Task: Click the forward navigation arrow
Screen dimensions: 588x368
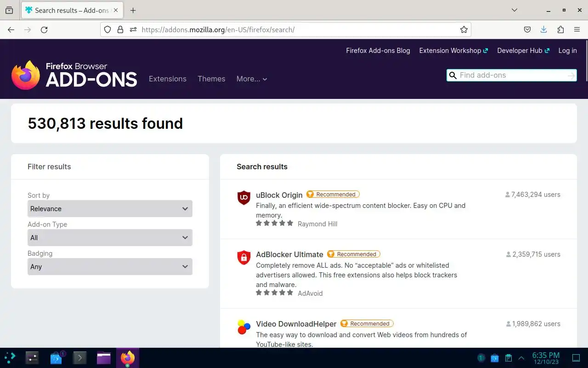Action: (x=28, y=29)
